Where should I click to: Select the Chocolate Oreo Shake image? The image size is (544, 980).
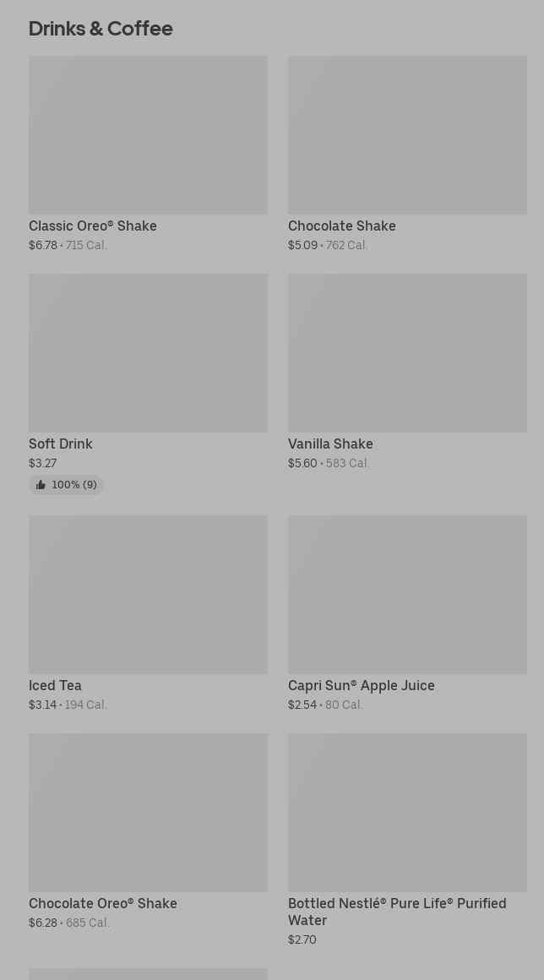(x=148, y=813)
